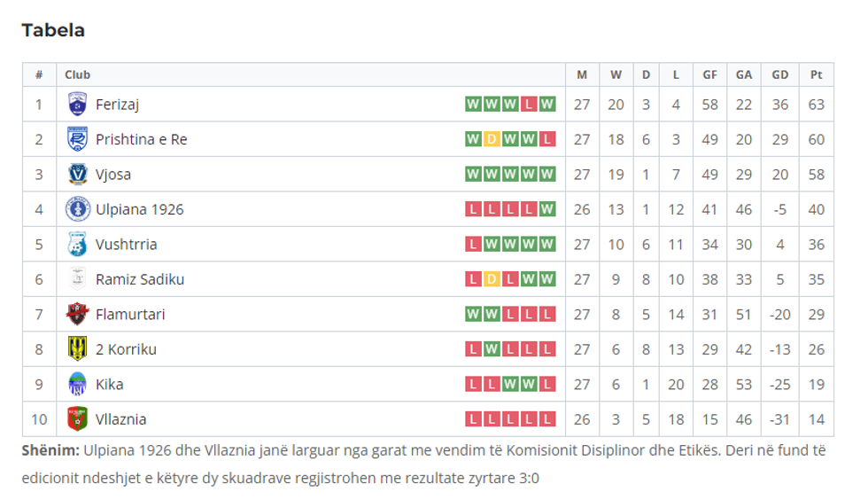Image resolution: width=868 pixels, height=500 pixels.
Task: Click the Ulpiana 1926 round logo
Action: point(77,209)
